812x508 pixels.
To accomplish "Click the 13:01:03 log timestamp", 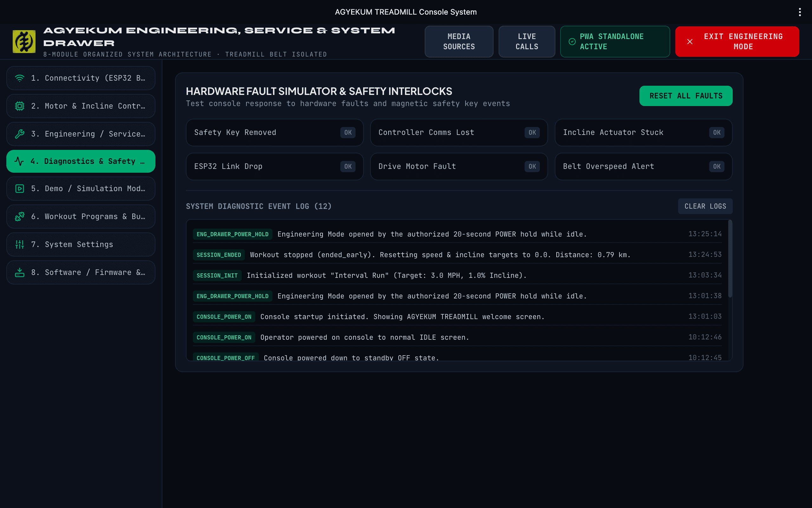I will 705,317.
